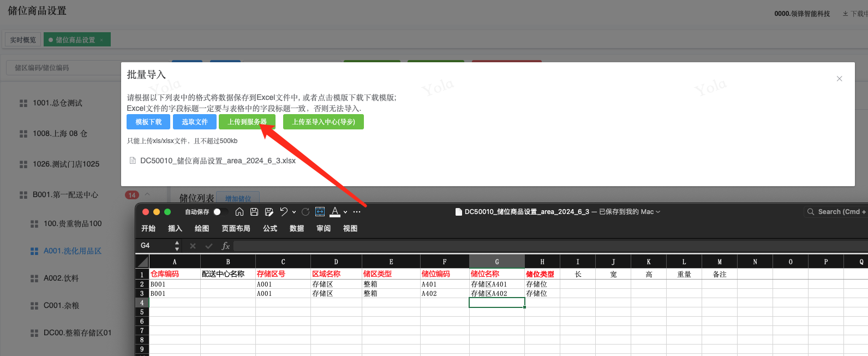Click the fit column width icon
Image resolution: width=868 pixels, height=356 pixels.
[320, 212]
